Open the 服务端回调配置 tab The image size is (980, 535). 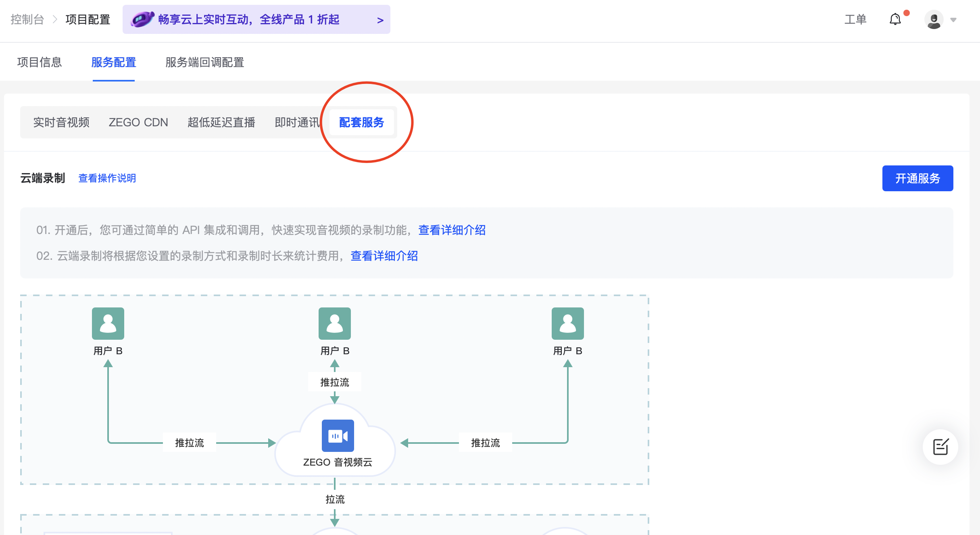[x=204, y=62]
